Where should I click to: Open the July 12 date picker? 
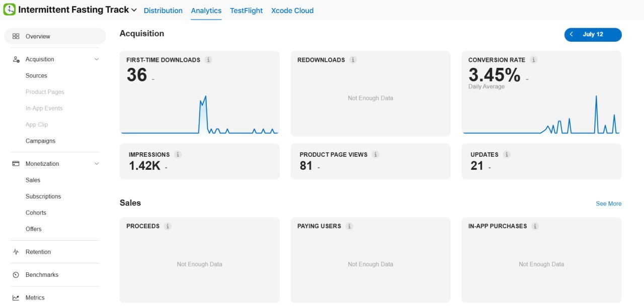point(593,35)
